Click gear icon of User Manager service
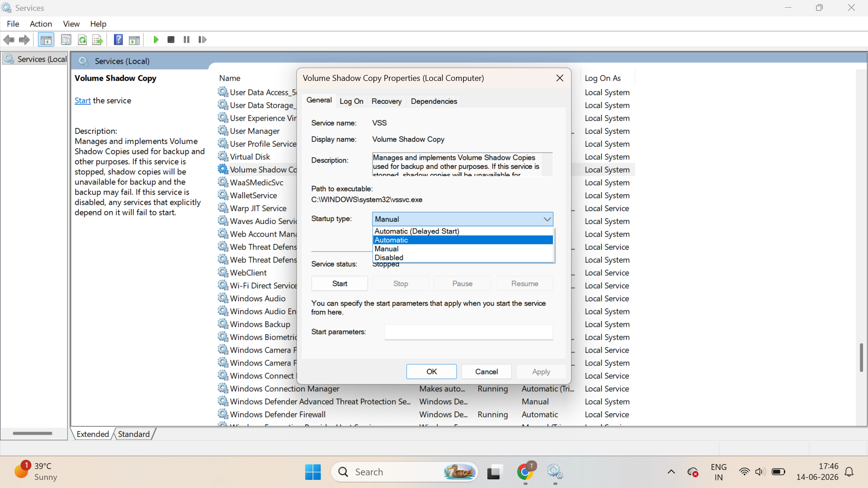This screenshot has width=868, height=488. pyautogui.click(x=223, y=131)
